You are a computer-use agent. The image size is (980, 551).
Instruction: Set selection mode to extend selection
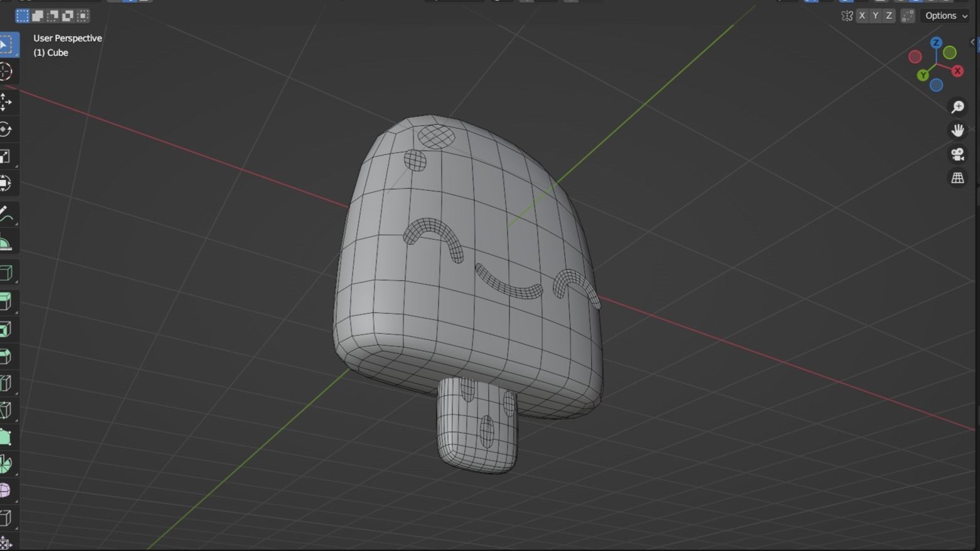click(38, 16)
